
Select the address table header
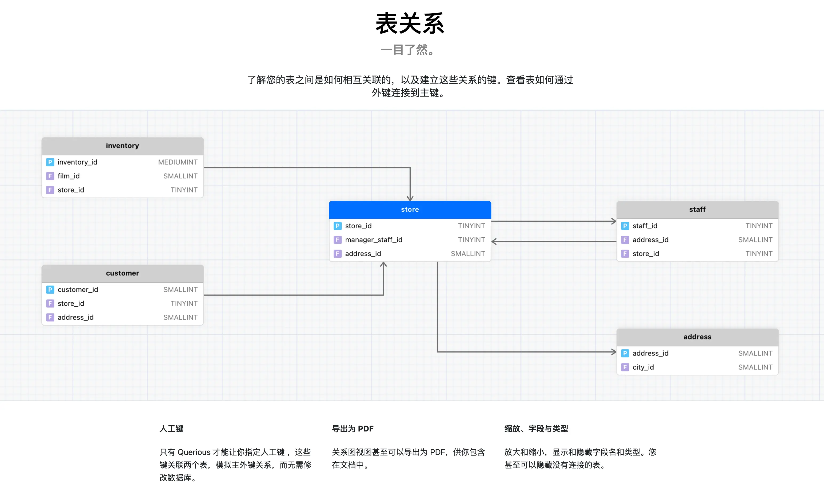click(697, 337)
